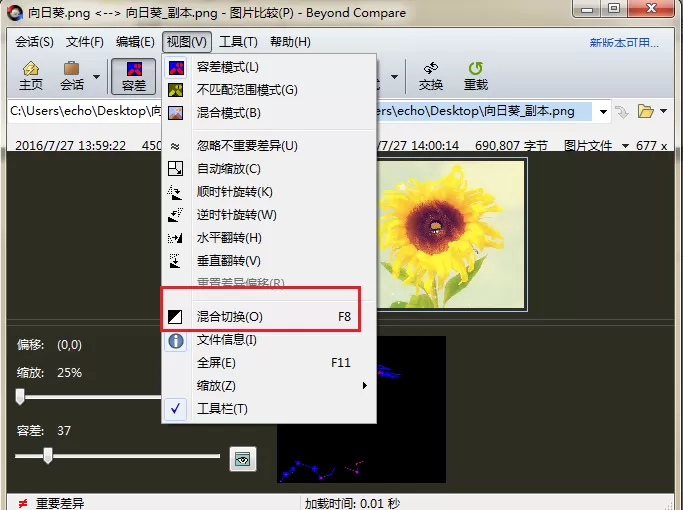Click the 顺时针旋转 rotate icon
Screen dimensions: 683x510
[x=175, y=192]
